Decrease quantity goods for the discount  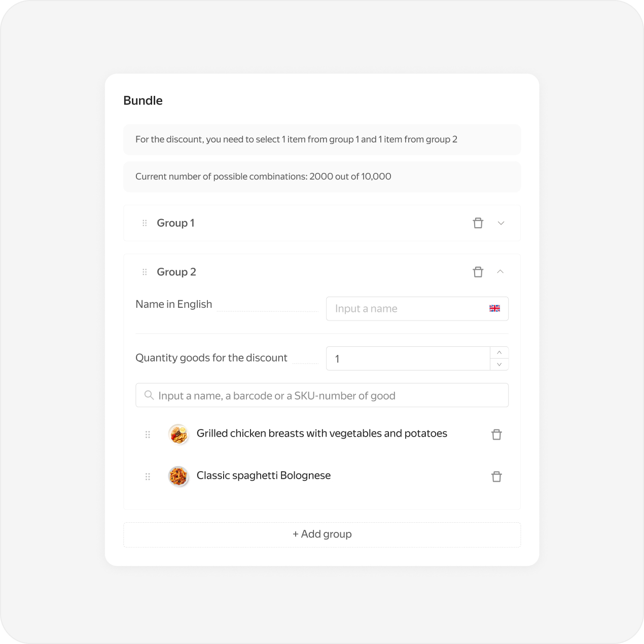pos(499,365)
